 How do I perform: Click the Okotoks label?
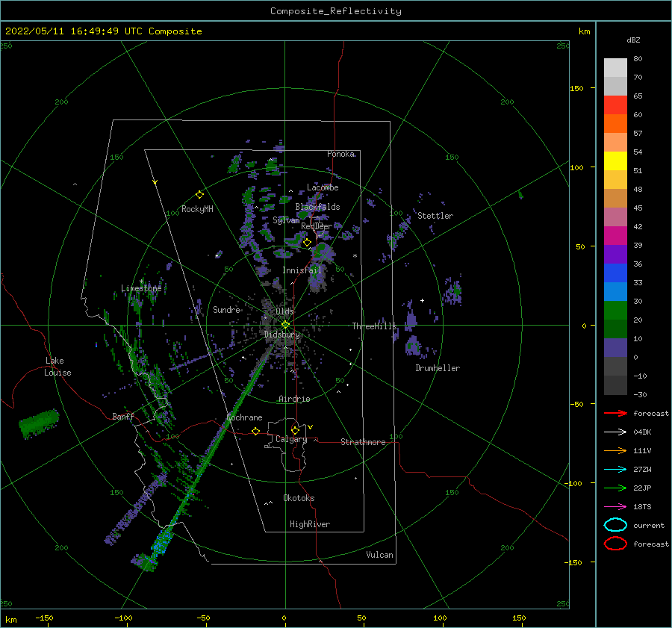(299, 498)
